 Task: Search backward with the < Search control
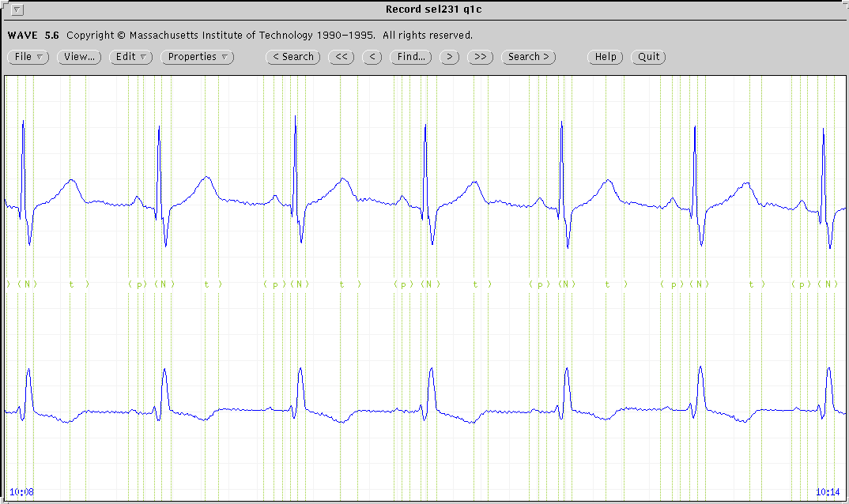coord(292,57)
